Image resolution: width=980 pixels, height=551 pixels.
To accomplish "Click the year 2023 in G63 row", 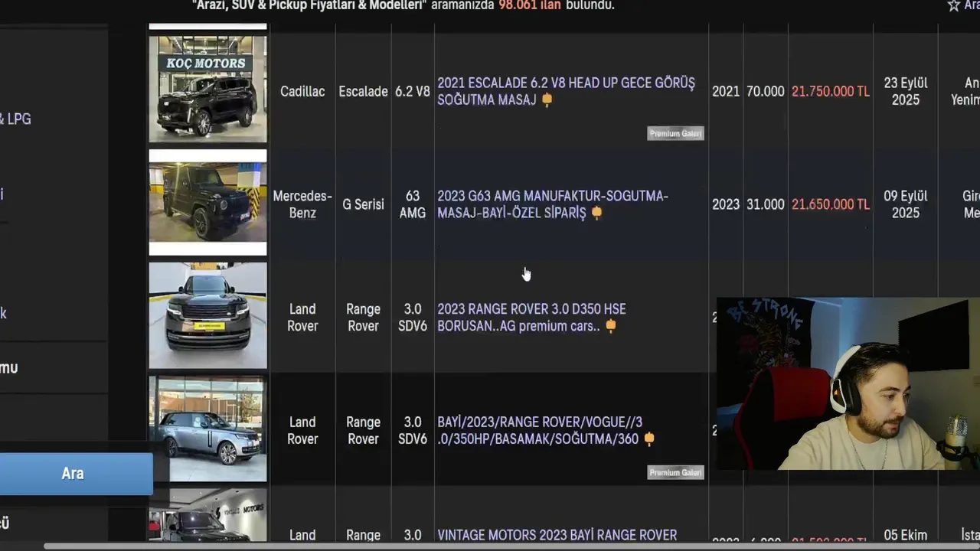I will coord(726,204).
